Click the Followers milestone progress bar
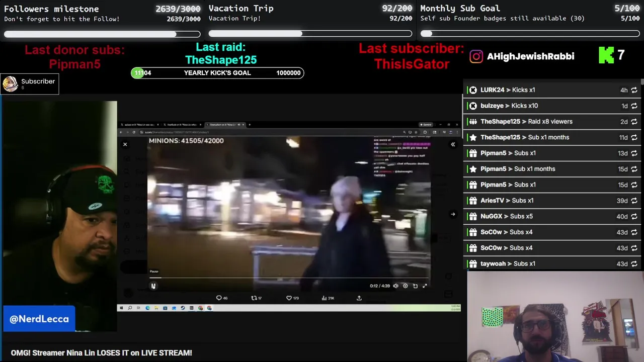The width and height of the screenshot is (644, 362). coord(102,34)
